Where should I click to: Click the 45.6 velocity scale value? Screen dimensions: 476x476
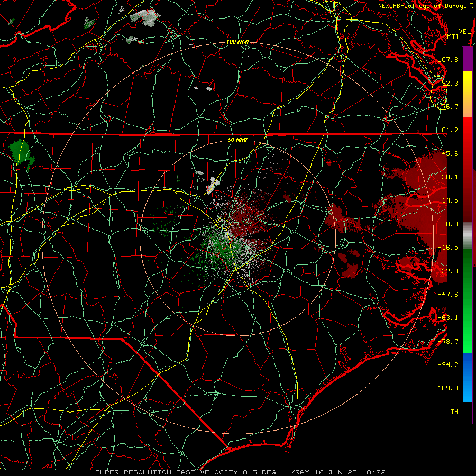[450, 153]
